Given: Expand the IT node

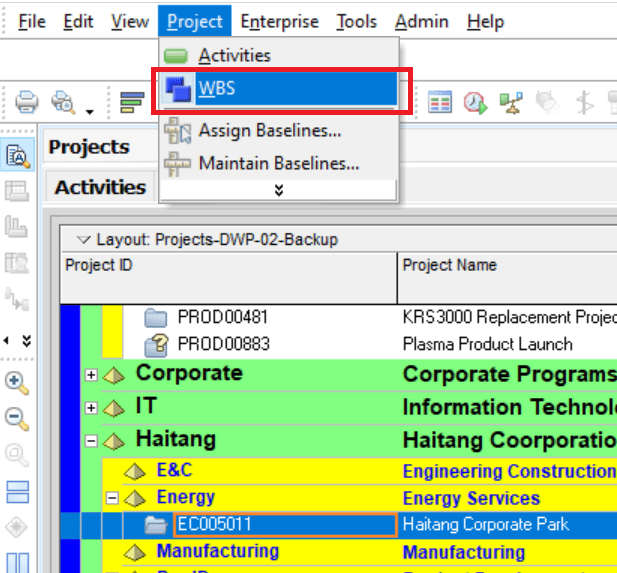Looking at the screenshot, I should 91,408.
